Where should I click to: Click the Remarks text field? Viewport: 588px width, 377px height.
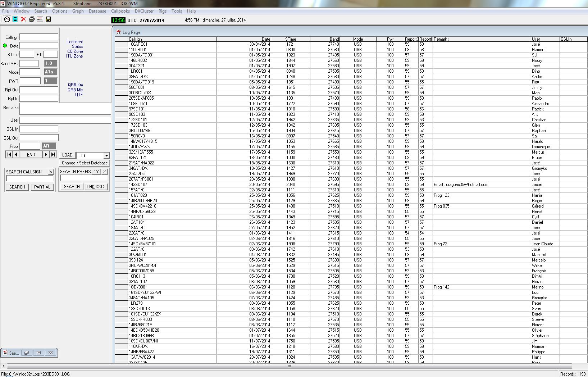[65, 109]
